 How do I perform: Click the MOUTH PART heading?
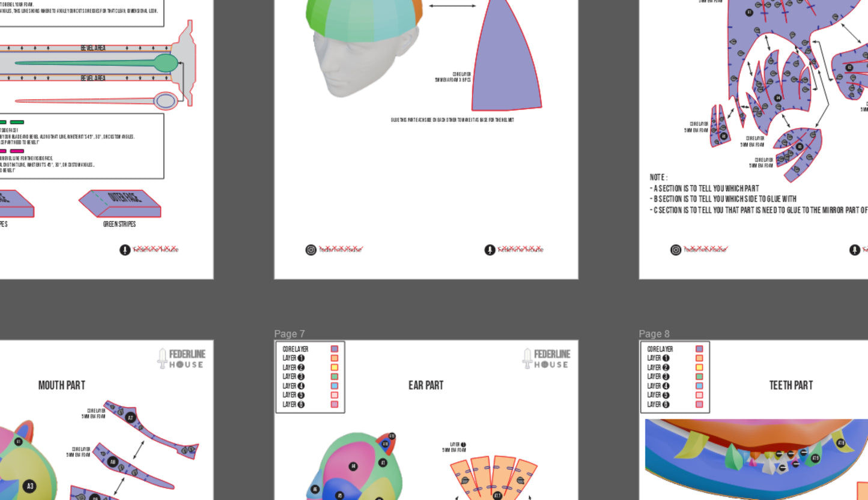coord(61,385)
